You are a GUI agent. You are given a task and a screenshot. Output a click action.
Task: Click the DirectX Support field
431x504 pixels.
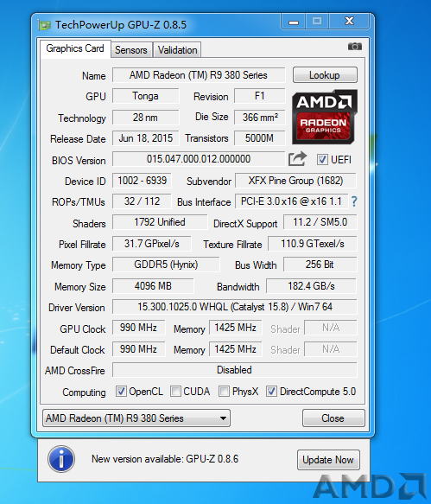click(320, 222)
